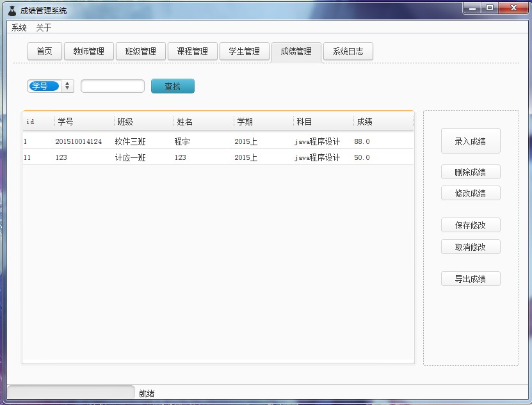The image size is (532, 405).
Task: Click the 修改成绩 button
Action: click(471, 193)
